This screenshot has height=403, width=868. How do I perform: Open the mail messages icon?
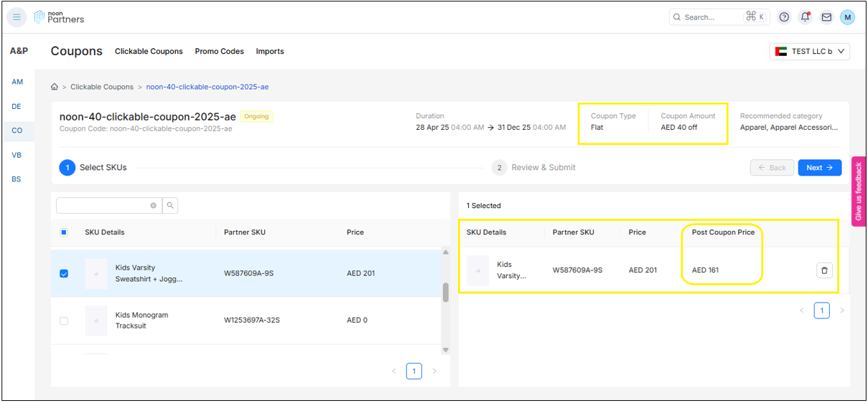(826, 17)
